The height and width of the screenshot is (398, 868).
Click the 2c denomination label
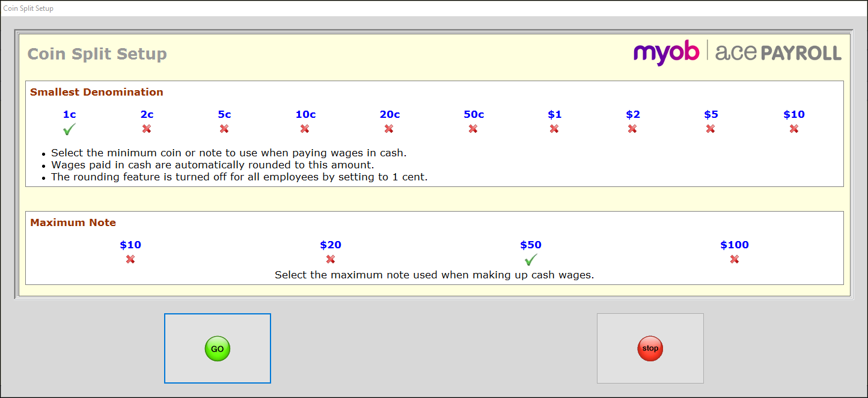(x=147, y=114)
